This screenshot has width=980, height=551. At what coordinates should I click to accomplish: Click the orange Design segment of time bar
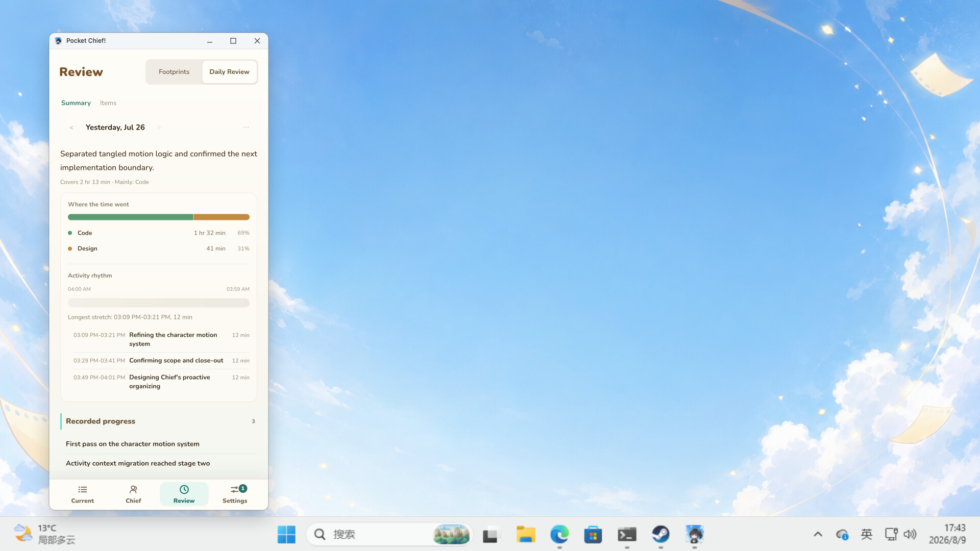222,217
